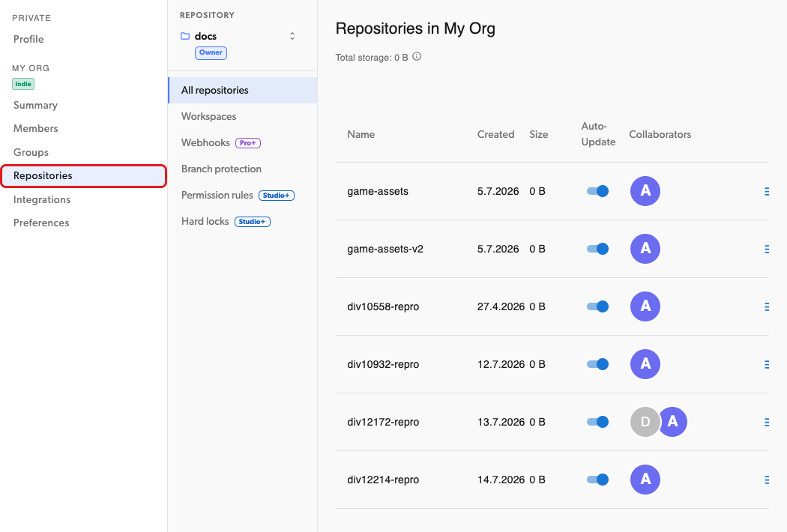The height and width of the screenshot is (532, 787).
Task: Click the Name column header
Action: [x=361, y=135]
